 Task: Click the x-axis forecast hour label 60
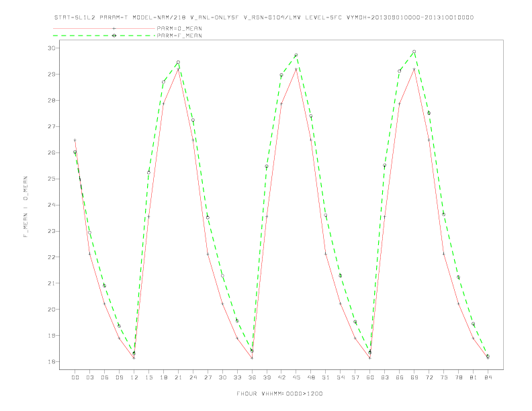(x=370, y=377)
